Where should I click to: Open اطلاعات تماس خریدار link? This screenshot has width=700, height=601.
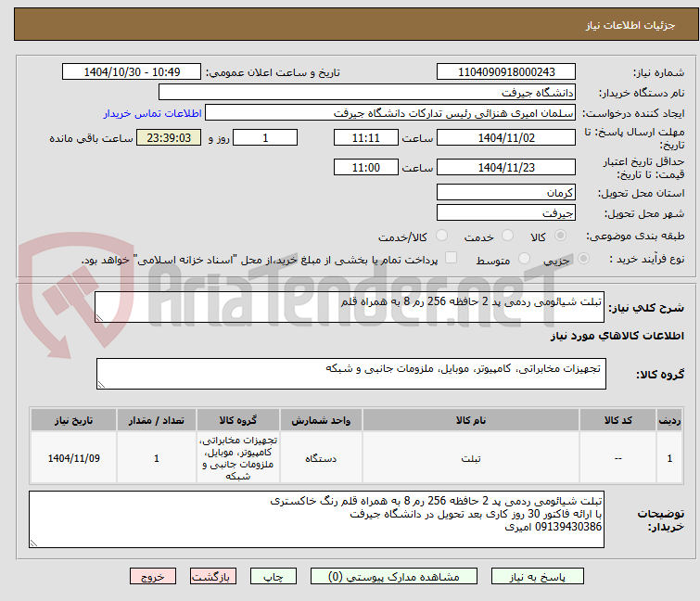click(153, 113)
